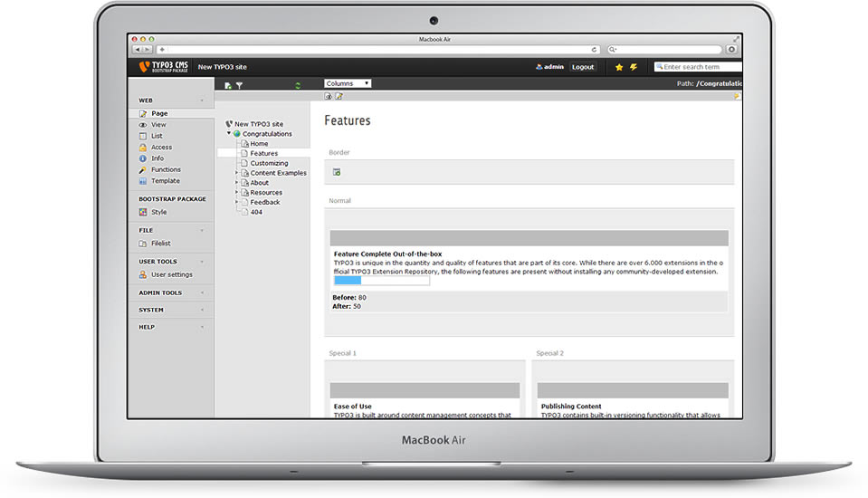The height and width of the screenshot is (498, 868).
Task: Collapse the FILE module group
Action: (202, 231)
